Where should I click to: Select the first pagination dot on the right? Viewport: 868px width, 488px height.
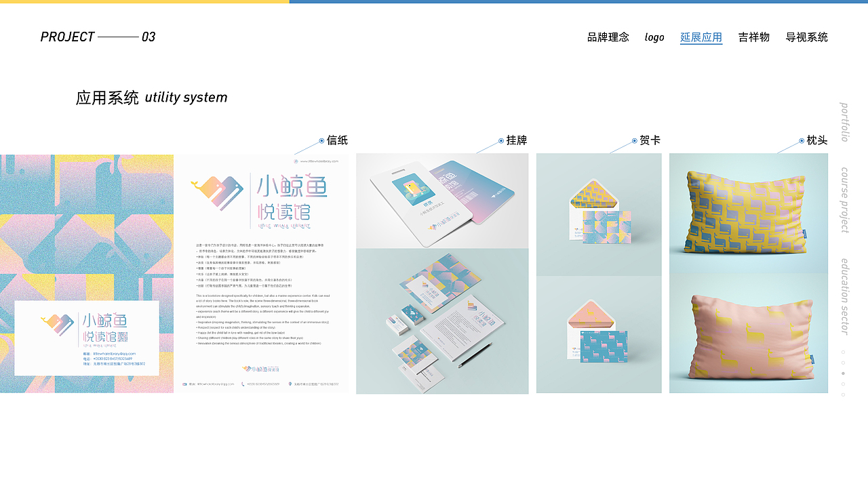pos(843,352)
